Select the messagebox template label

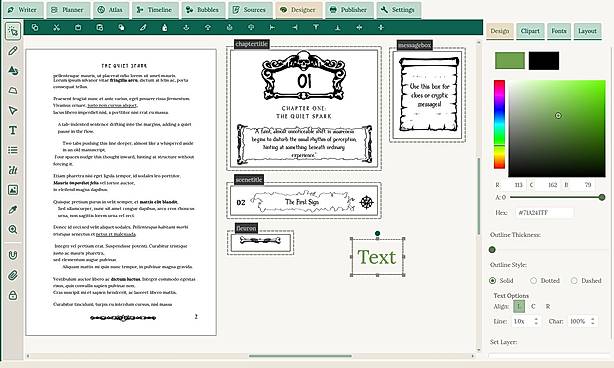click(x=414, y=45)
